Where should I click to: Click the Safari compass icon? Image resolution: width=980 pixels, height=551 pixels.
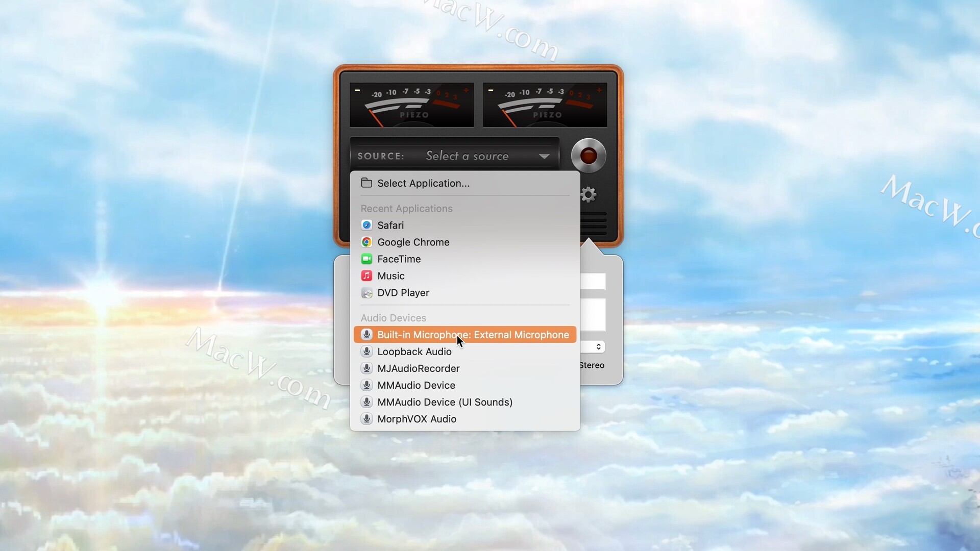366,225
